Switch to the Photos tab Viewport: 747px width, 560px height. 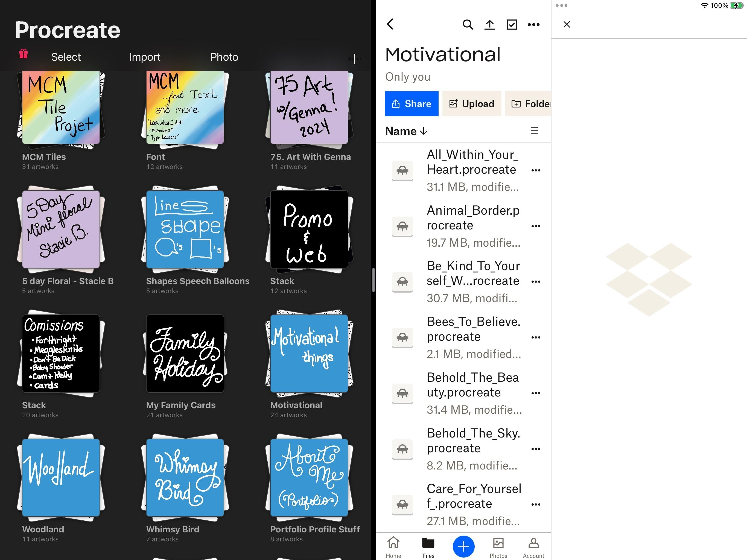coord(498,547)
